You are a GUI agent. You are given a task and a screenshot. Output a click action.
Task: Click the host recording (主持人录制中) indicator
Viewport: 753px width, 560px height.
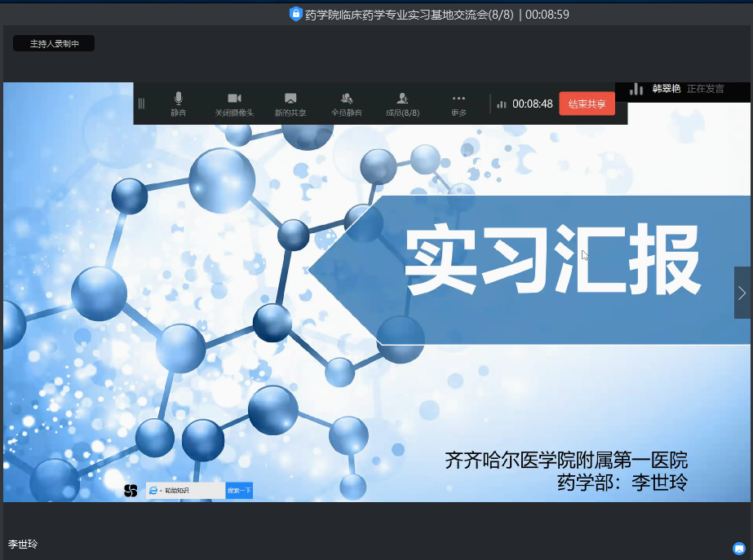click(x=54, y=44)
